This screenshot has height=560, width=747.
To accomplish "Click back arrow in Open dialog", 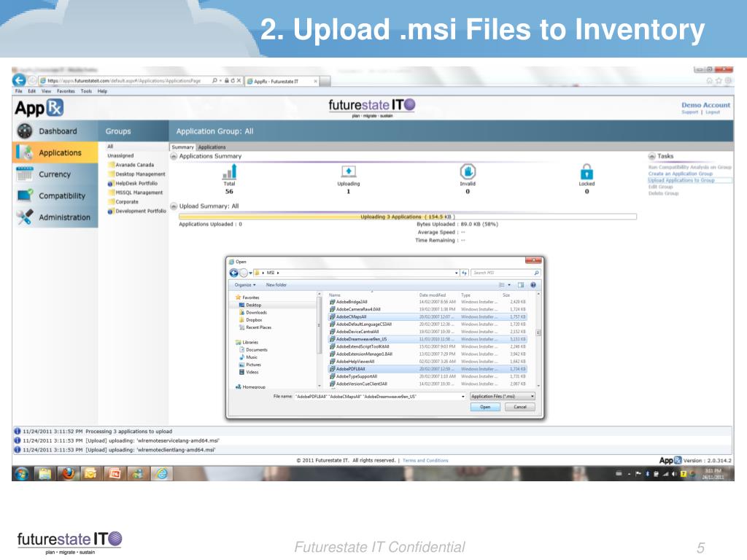I will pyautogui.click(x=234, y=273).
